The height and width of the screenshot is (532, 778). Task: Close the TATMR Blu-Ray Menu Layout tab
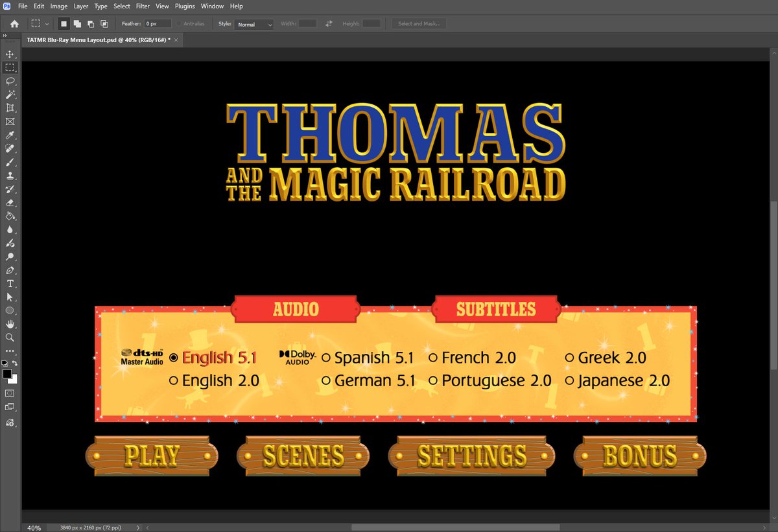click(x=177, y=40)
